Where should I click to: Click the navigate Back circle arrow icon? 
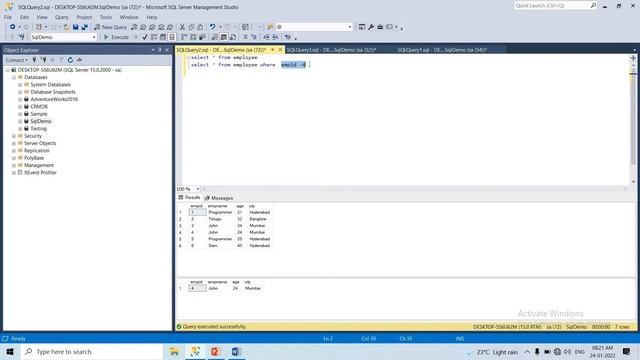[13, 27]
